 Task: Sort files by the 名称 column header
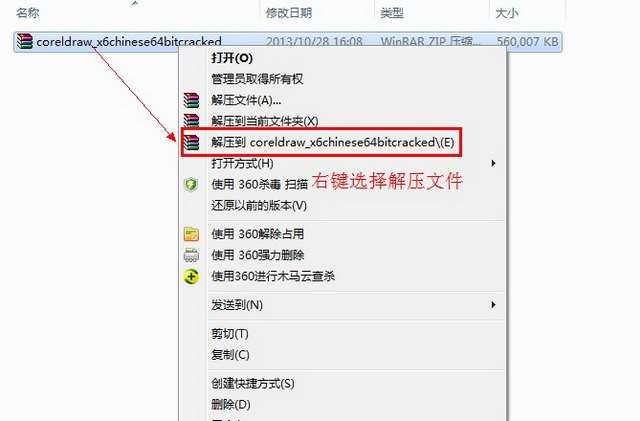28,13
